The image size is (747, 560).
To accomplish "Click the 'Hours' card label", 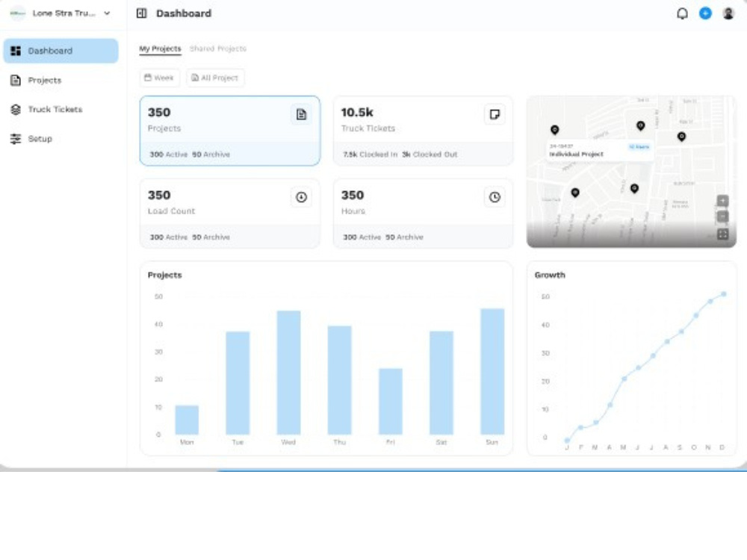I will coord(353,211).
